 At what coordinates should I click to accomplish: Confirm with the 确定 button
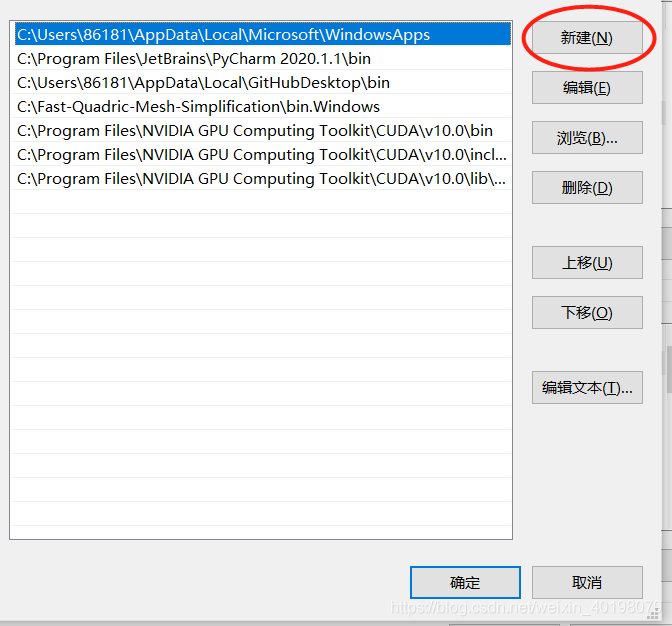465,583
